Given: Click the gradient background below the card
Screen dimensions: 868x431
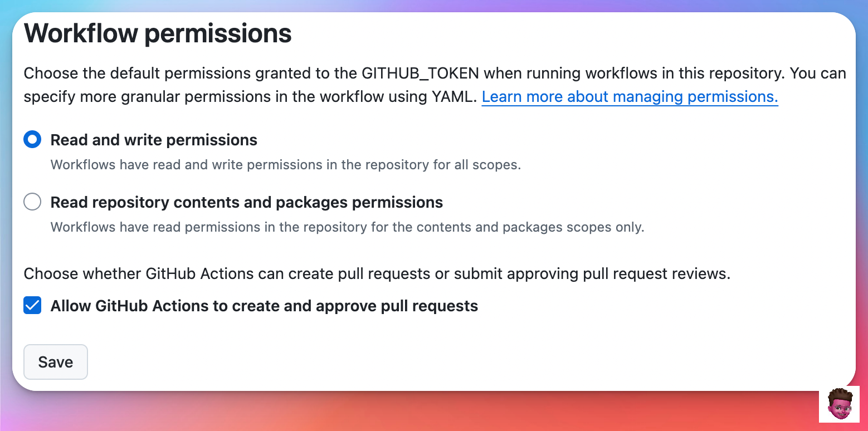Looking at the screenshot, I should [434, 412].
